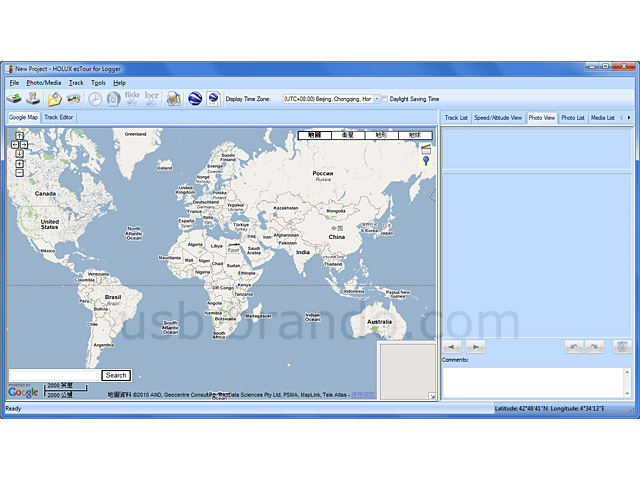Select the terrain map type button (地形)
Image resolution: width=640 pixels, height=480 pixels.
pos(381,135)
